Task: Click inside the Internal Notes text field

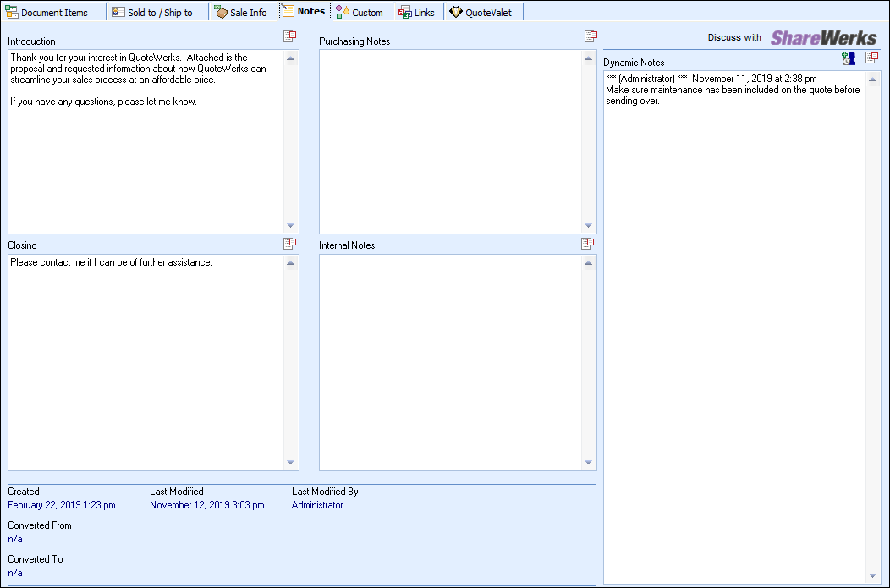Action: tap(450, 362)
